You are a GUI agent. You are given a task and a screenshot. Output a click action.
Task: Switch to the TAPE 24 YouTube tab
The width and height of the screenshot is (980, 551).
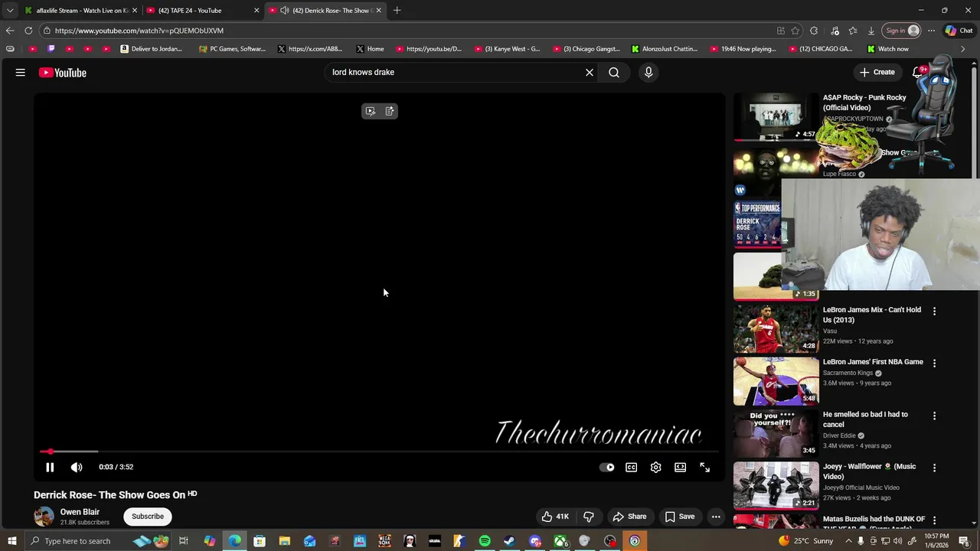(203, 10)
